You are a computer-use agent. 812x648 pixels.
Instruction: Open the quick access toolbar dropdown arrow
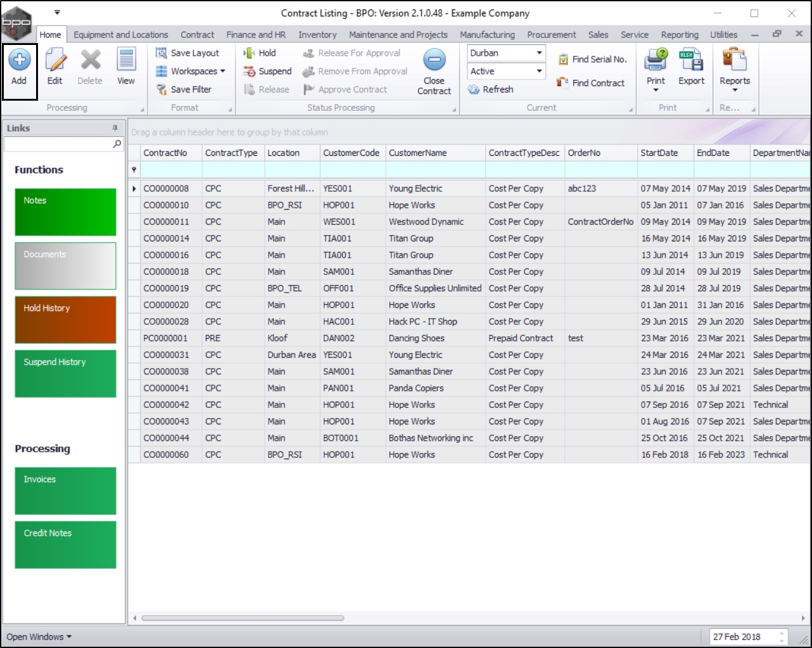tap(57, 12)
